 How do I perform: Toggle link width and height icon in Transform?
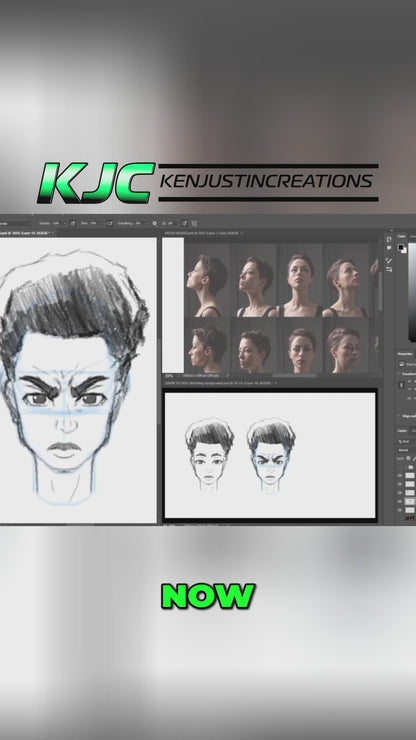tap(401, 385)
